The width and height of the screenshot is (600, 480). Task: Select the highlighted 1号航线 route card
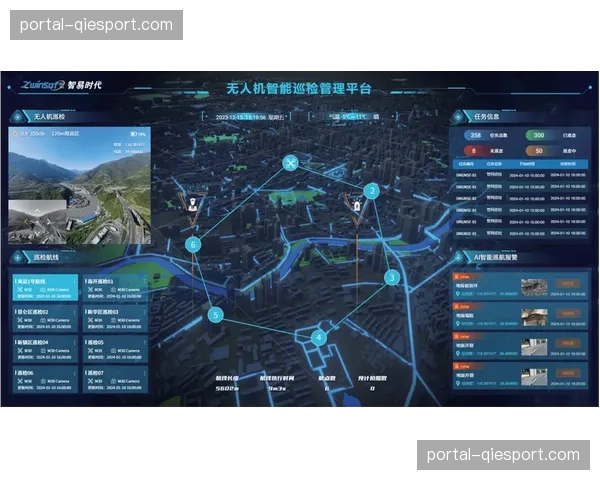(45, 287)
